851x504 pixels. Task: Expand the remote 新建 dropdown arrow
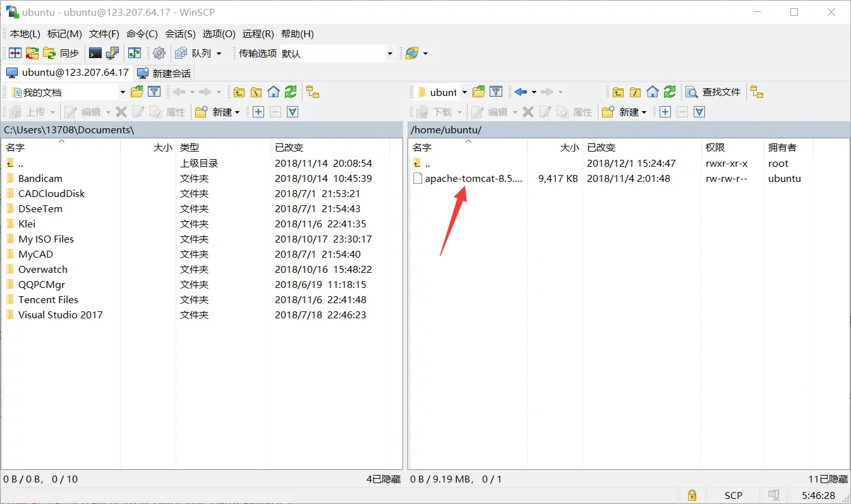644,112
